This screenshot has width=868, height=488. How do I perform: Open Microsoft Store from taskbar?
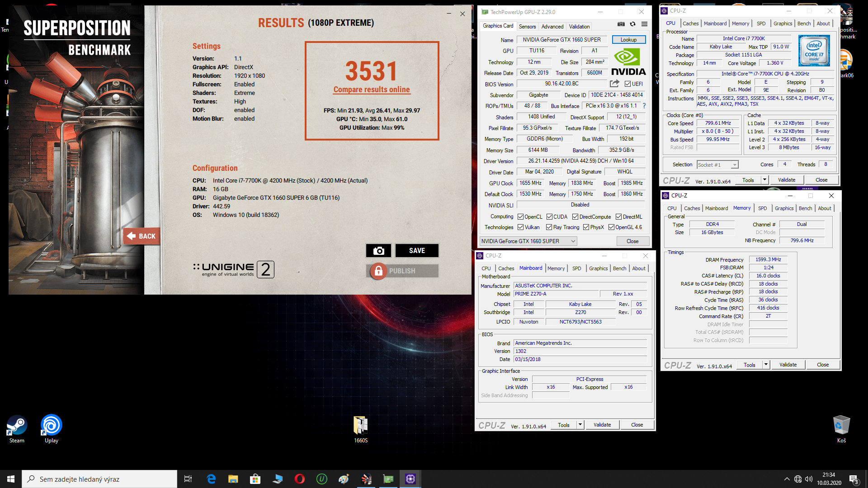[x=255, y=479]
